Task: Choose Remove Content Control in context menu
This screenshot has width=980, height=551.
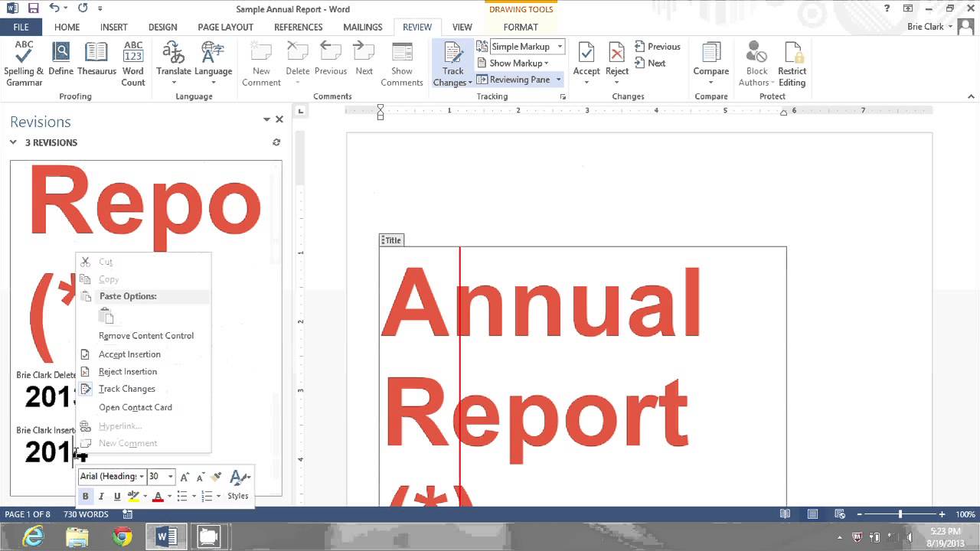Action: tap(146, 336)
